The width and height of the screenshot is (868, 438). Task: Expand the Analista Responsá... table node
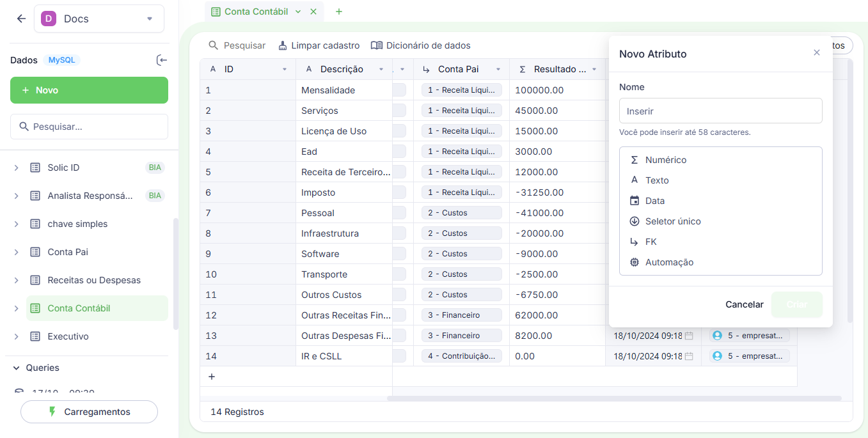(16, 196)
